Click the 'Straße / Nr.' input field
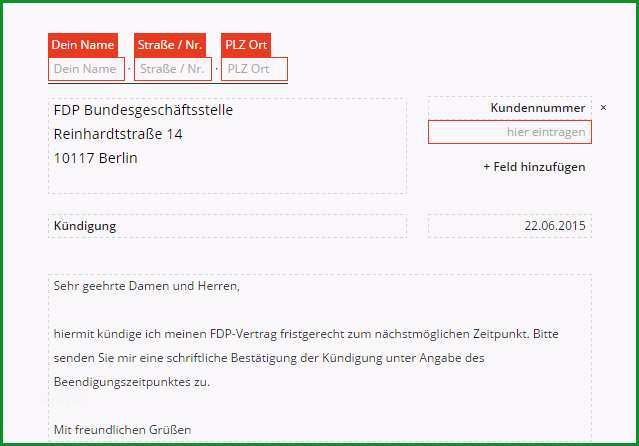 [x=173, y=69]
